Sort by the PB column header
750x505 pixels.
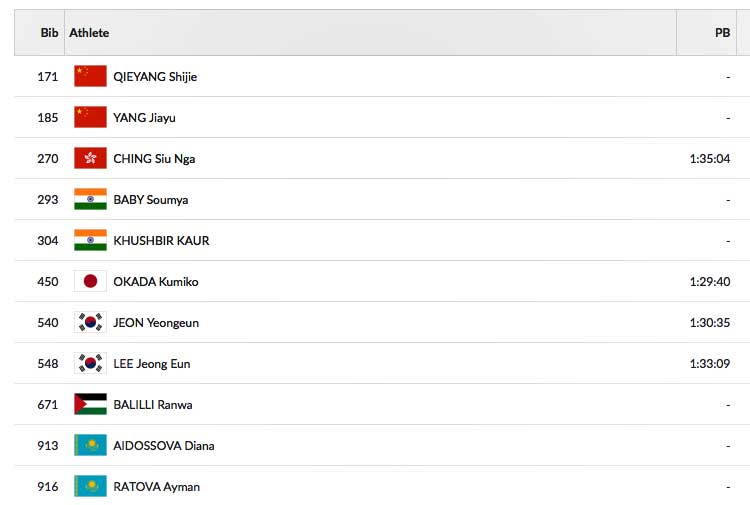722,33
